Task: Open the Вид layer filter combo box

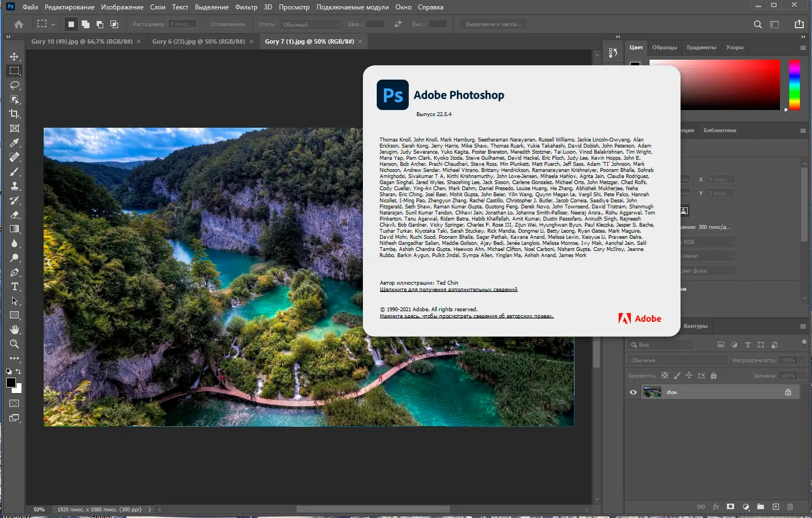Action: [x=660, y=344]
